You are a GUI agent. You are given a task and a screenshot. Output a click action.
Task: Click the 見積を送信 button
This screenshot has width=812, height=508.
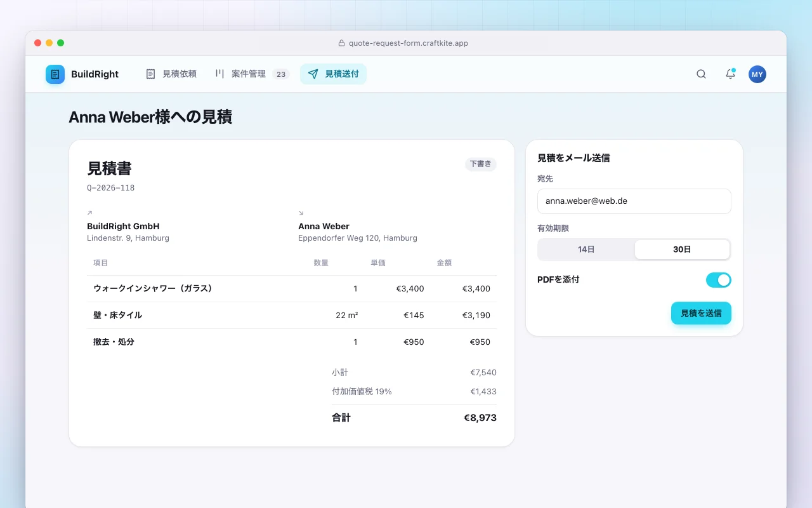701,313
